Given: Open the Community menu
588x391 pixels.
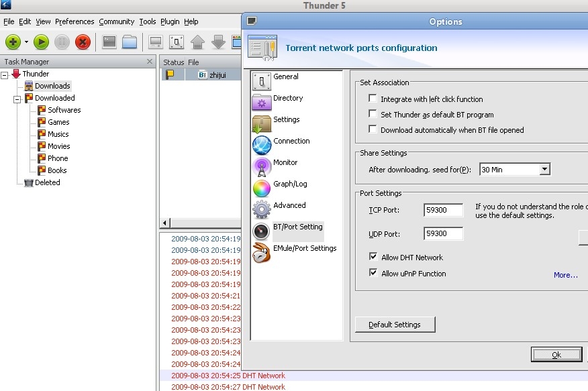Looking at the screenshot, I should click(117, 21).
